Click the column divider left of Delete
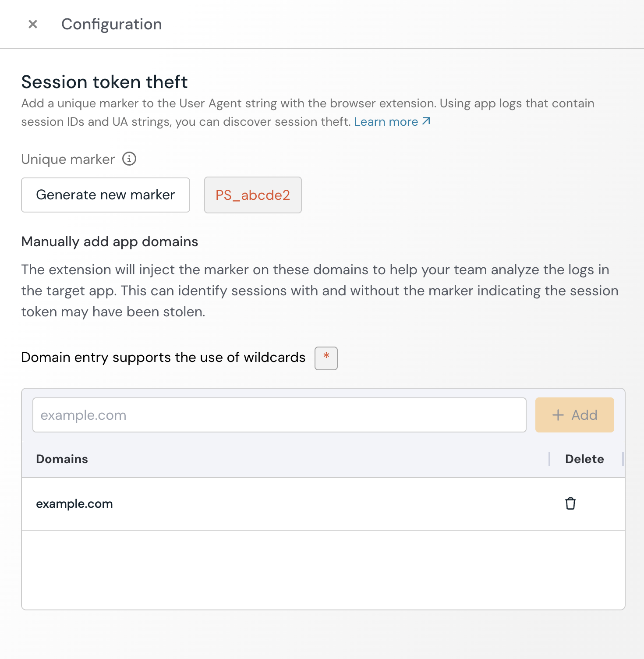644x659 pixels. (x=549, y=459)
